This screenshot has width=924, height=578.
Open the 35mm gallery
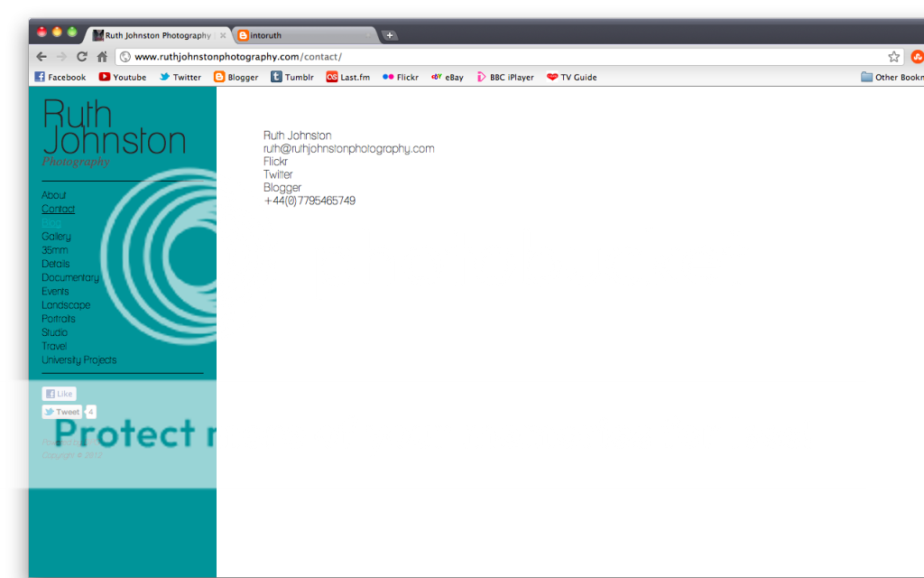point(55,250)
